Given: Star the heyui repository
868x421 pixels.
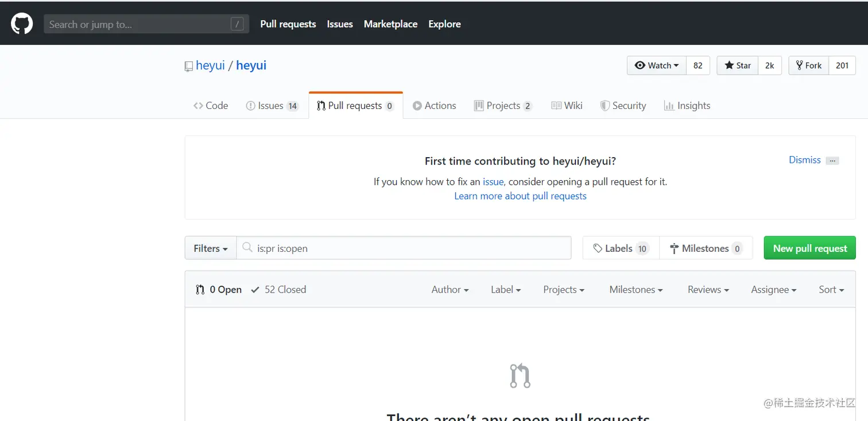Looking at the screenshot, I should click(738, 65).
